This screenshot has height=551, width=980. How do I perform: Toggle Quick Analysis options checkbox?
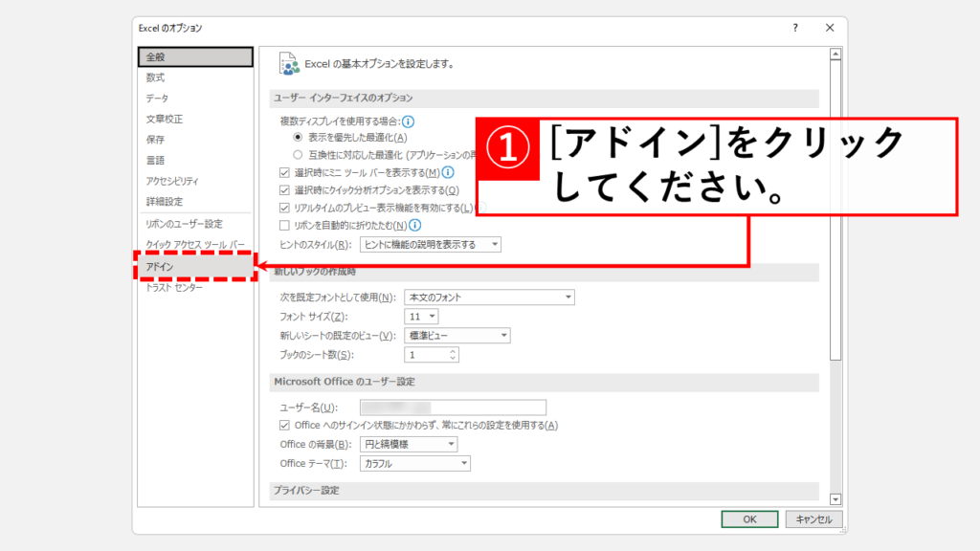284,190
